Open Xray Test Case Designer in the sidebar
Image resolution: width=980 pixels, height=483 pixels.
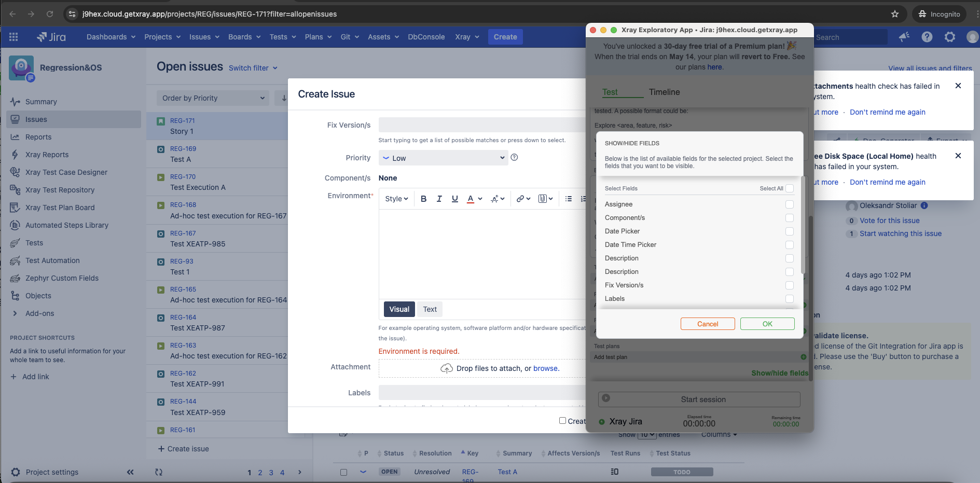[66, 172]
